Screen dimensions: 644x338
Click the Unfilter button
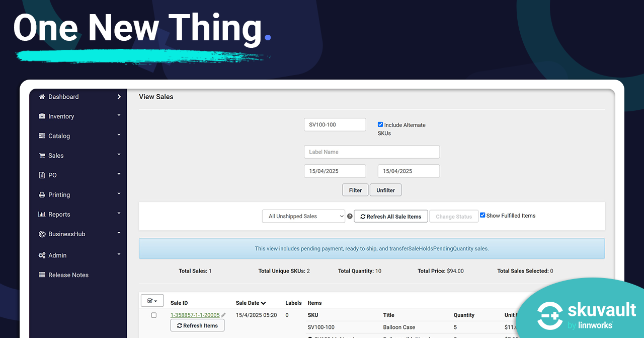[x=385, y=190]
